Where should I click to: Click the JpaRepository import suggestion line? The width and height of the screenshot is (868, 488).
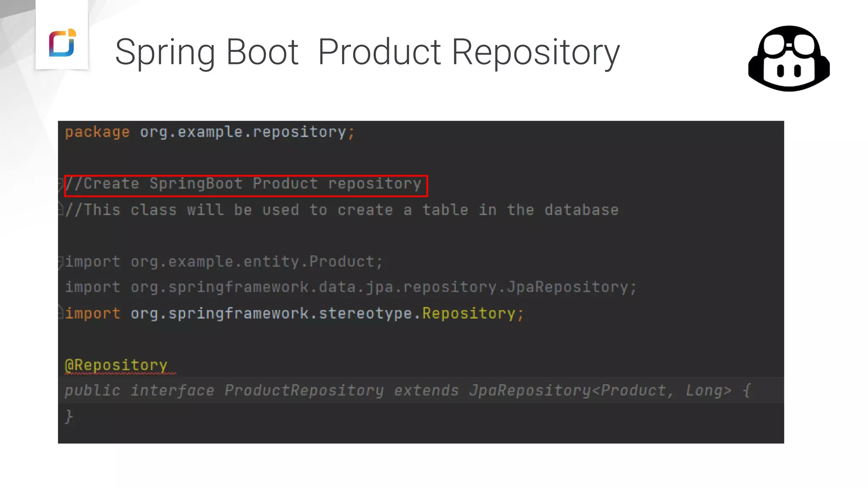coord(351,288)
